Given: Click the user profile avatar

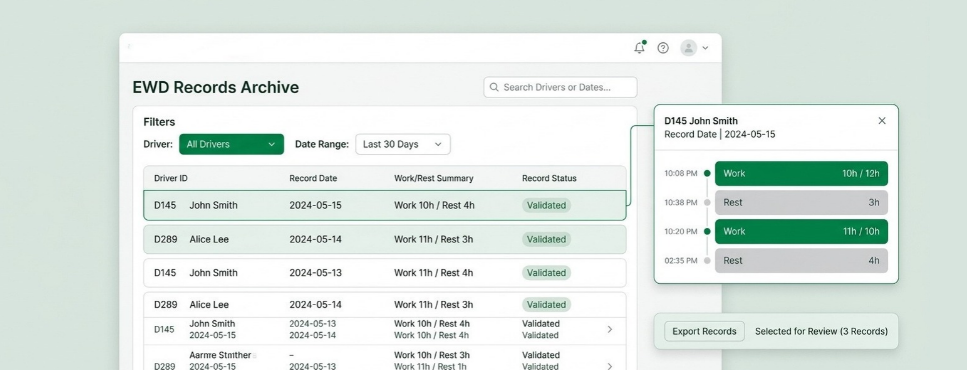Looking at the screenshot, I should tap(688, 47).
